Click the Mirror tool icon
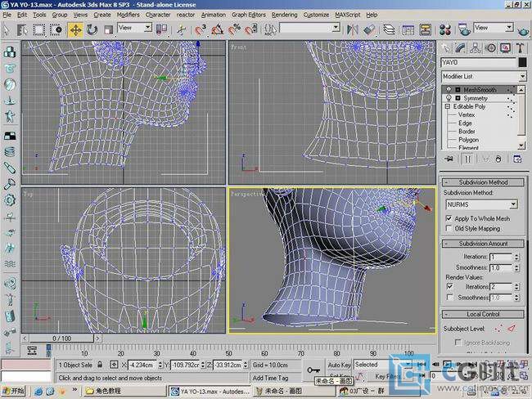The height and width of the screenshot is (399, 532). (x=352, y=29)
